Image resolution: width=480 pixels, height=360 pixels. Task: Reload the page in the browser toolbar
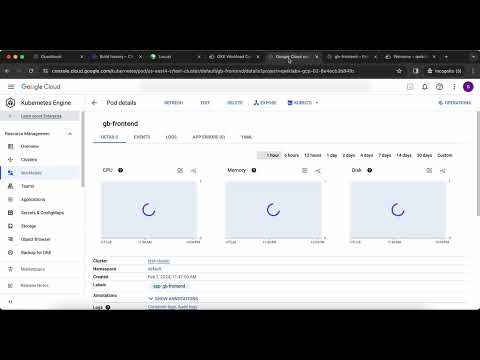pyautogui.click(x=31, y=71)
